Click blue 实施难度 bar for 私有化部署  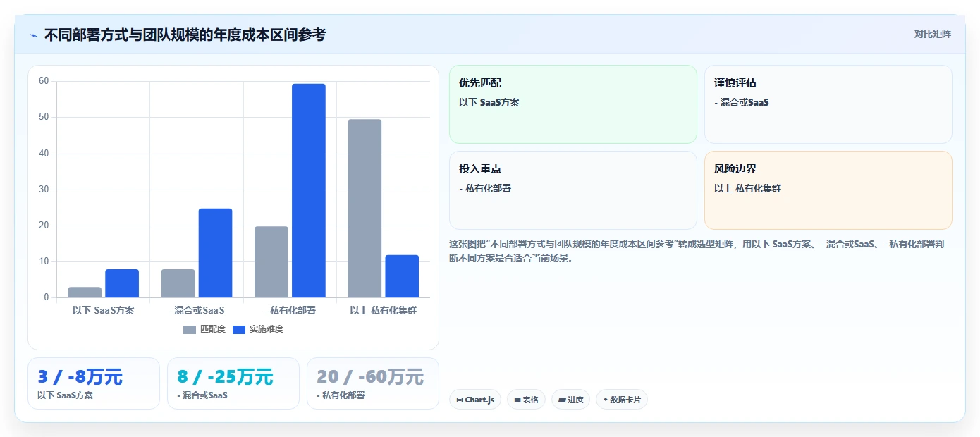click(309, 190)
